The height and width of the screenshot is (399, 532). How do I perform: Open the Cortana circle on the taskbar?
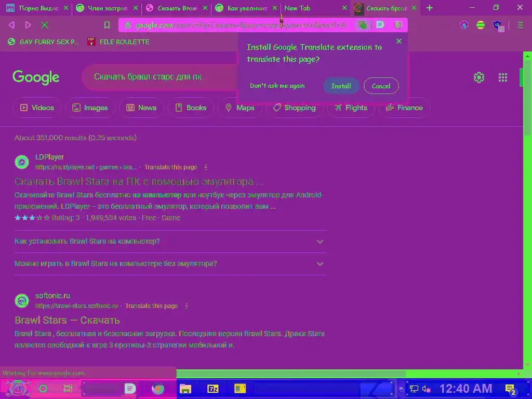[x=43, y=389]
